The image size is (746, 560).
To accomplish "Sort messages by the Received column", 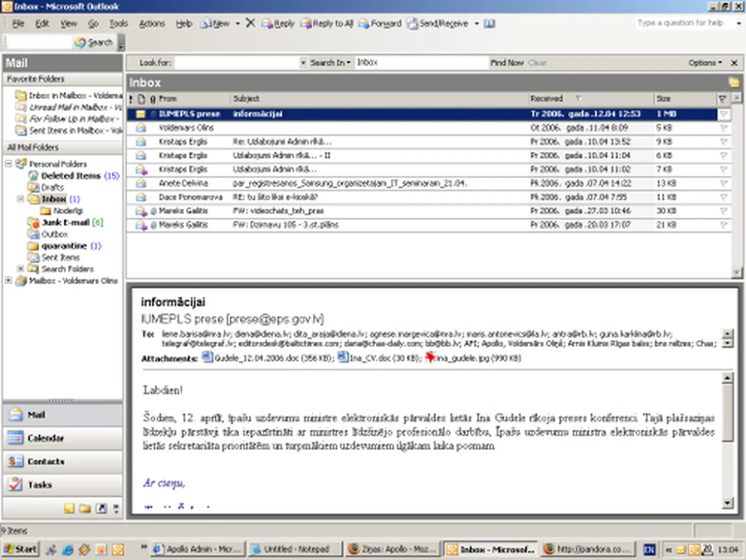I will [590, 98].
